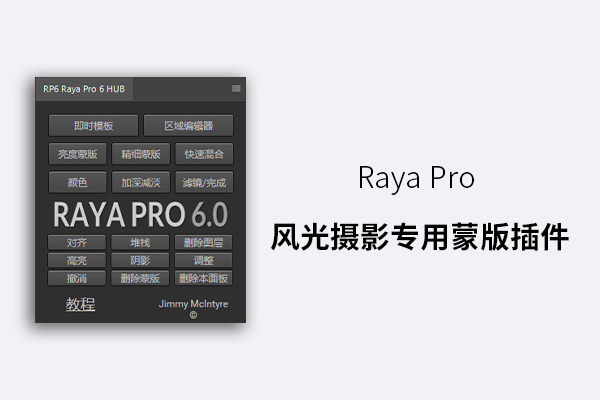Screen dimensions: 600x400
Task: Click the 删除图层 button
Action: 203,242
